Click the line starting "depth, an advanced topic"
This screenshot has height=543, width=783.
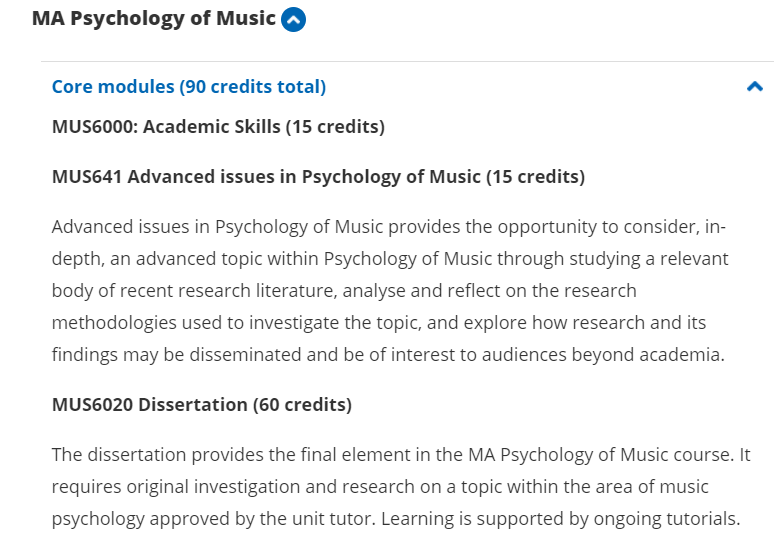390,259
